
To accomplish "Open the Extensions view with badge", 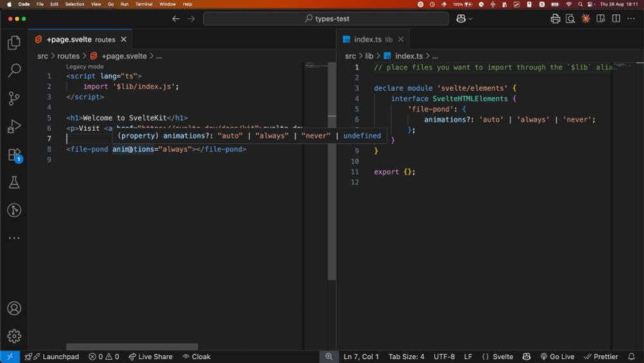I will (14, 155).
